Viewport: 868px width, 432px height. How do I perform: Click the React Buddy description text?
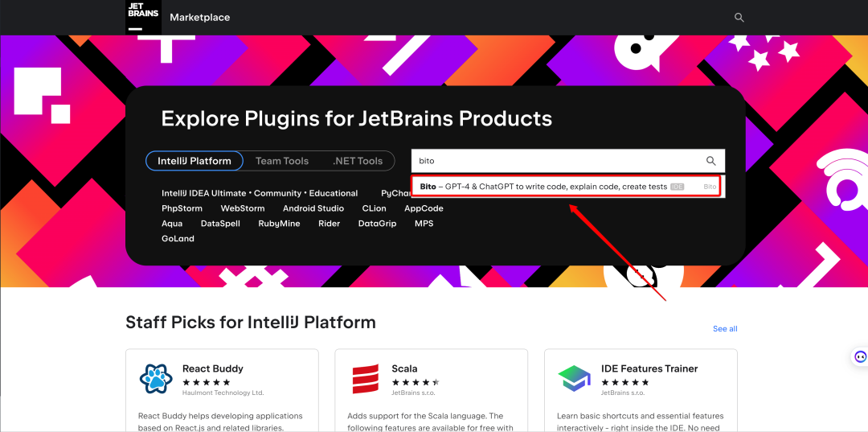point(220,422)
